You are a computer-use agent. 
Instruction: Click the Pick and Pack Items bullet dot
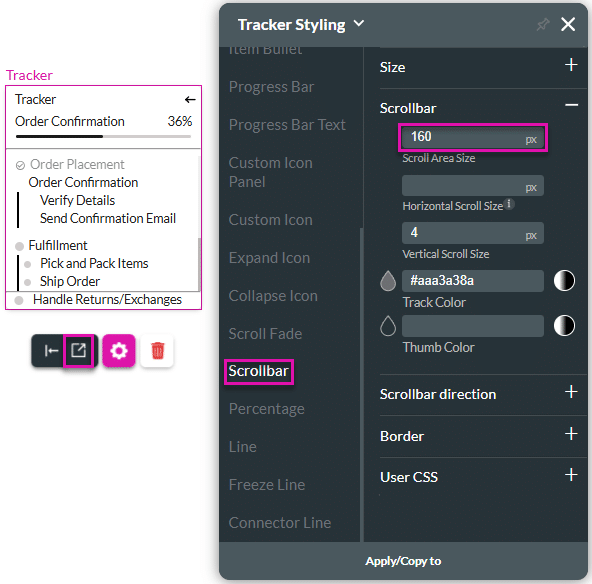pos(27,264)
